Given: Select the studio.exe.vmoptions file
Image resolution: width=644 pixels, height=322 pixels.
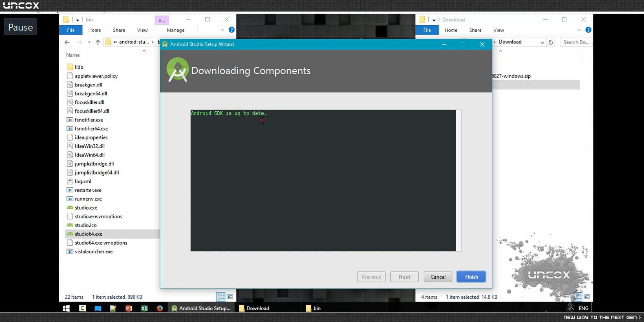Looking at the screenshot, I should click(x=99, y=216).
